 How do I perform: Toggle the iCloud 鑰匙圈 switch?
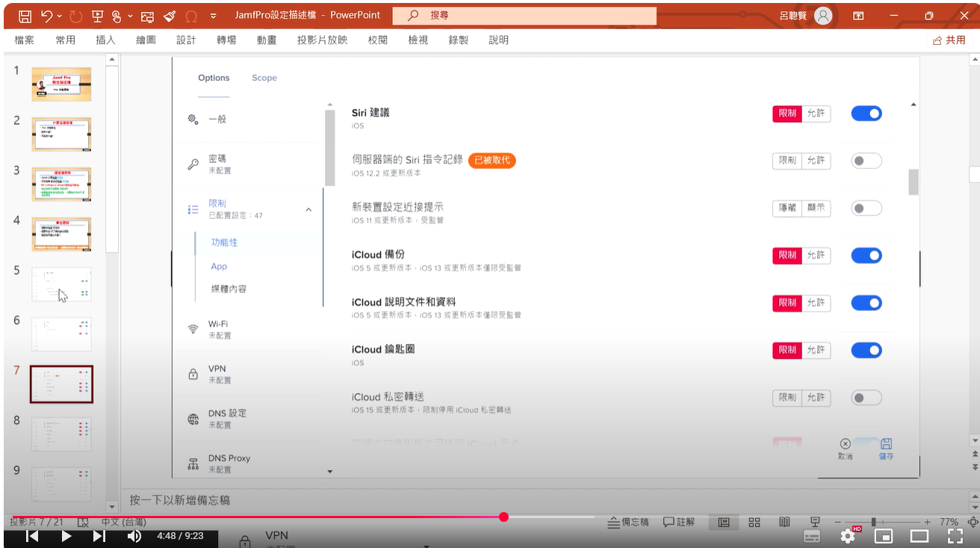tap(866, 351)
